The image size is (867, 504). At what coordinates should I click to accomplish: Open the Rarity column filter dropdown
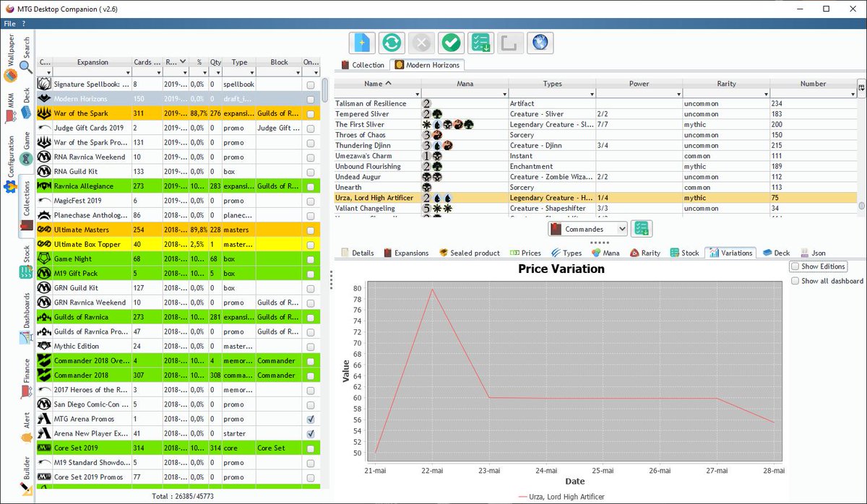pyautogui.click(x=765, y=94)
